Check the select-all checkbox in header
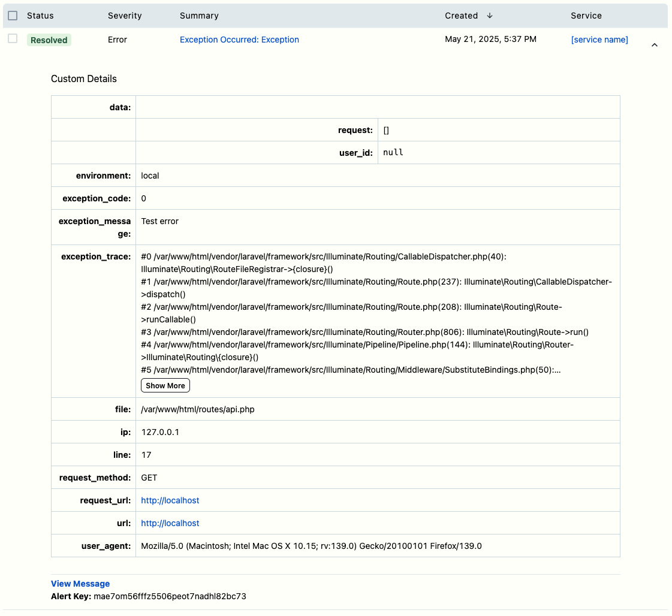 coord(13,16)
